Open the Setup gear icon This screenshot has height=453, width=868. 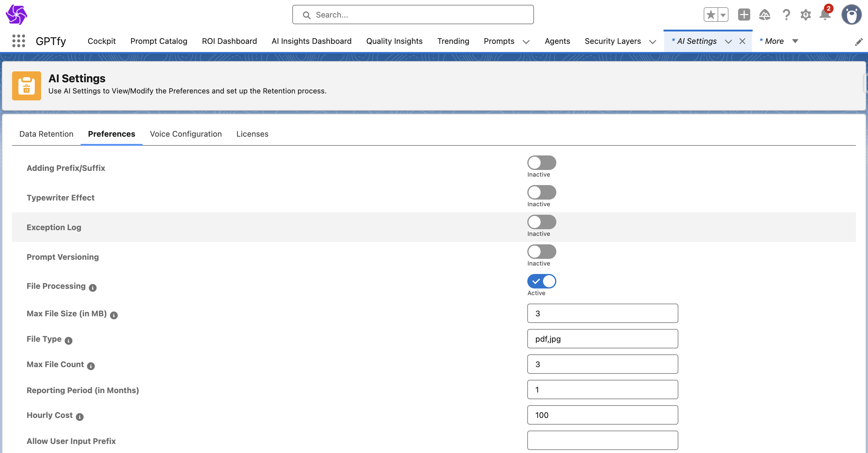[x=805, y=15]
